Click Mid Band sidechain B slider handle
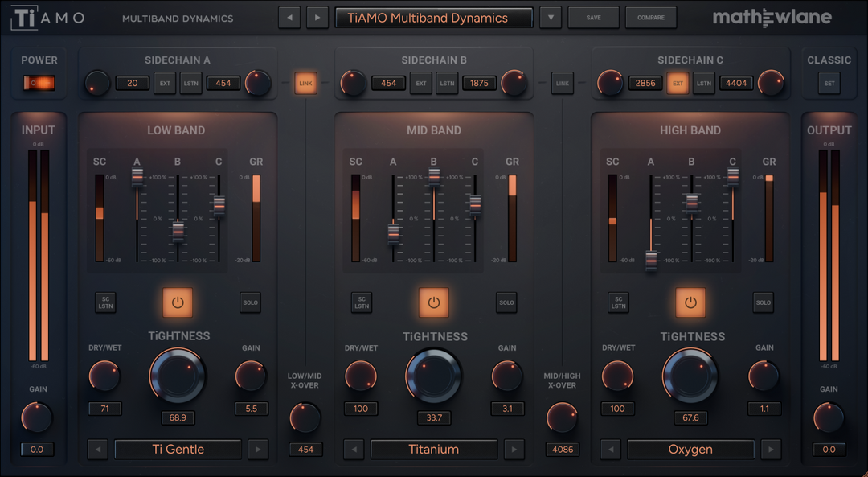This screenshot has width=868, height=477. coord(435,177)
